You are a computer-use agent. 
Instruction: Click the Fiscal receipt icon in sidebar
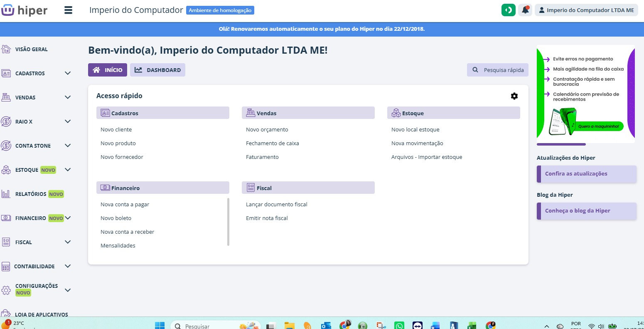tap(6, 242)
